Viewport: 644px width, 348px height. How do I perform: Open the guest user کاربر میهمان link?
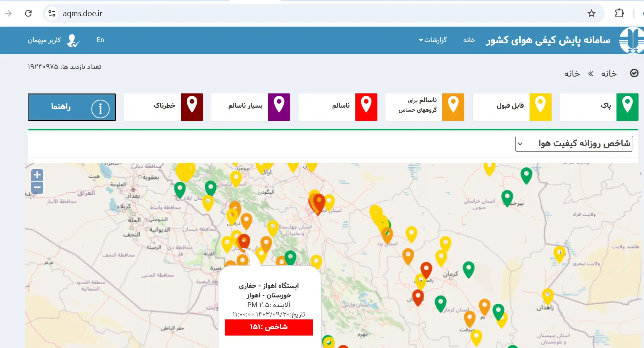click(44, 40)
